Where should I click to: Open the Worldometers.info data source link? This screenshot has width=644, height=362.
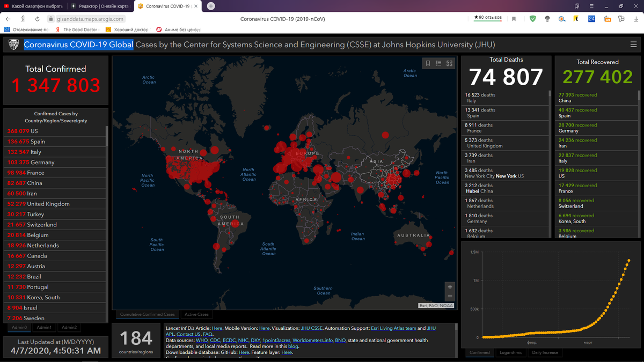point(314,341)
